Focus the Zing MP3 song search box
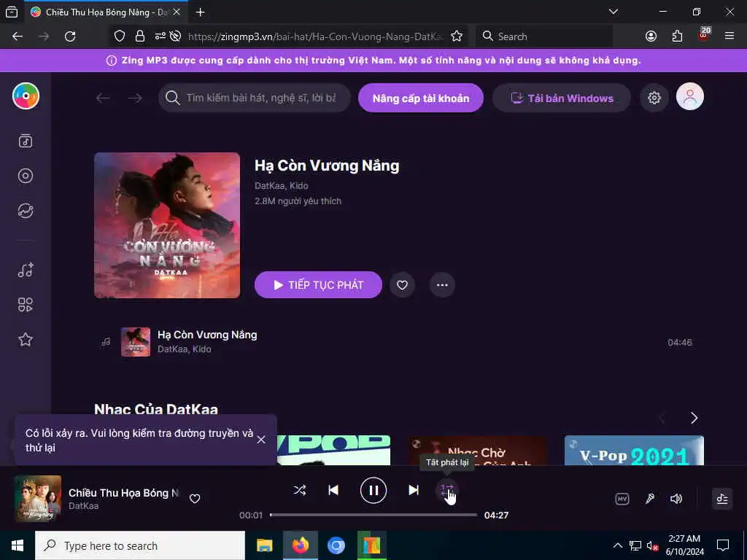 (x=255, y=98)
